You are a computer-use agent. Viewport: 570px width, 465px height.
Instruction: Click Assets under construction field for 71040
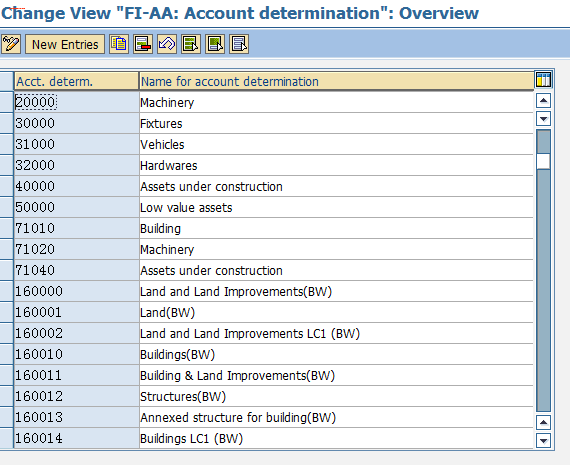[x=336, y=270]
